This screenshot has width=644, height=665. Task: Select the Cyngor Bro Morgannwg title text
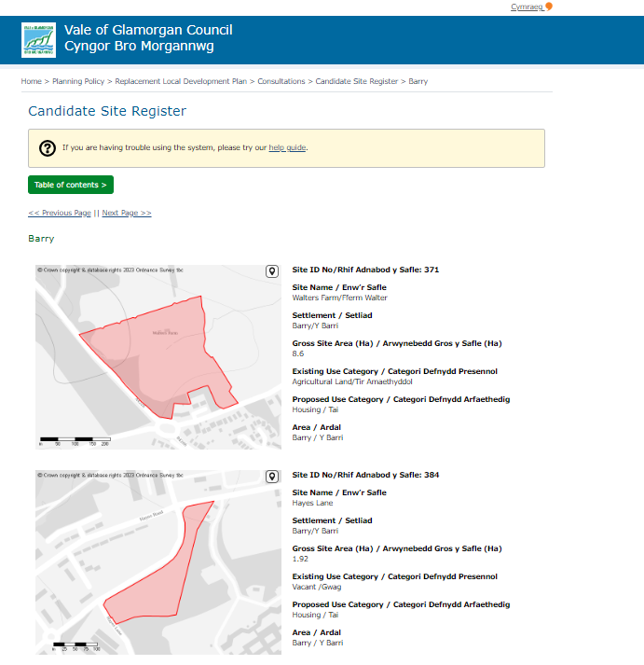(139, 47)
